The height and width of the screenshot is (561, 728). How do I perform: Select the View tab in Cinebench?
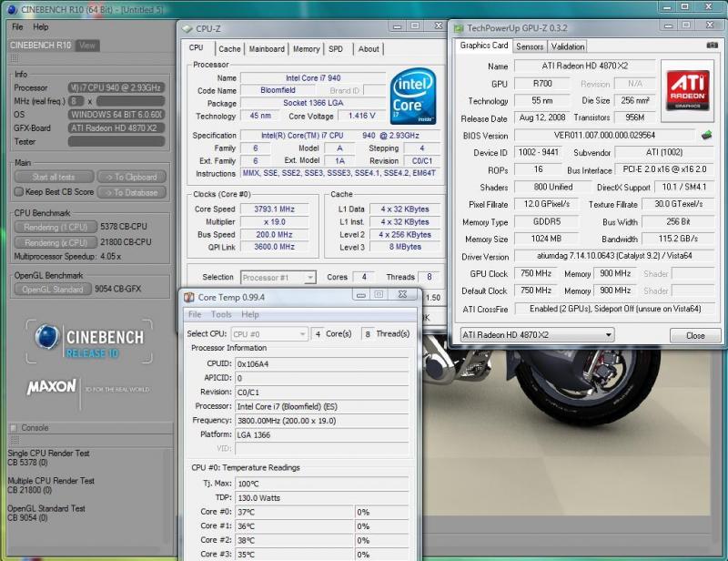86,46
